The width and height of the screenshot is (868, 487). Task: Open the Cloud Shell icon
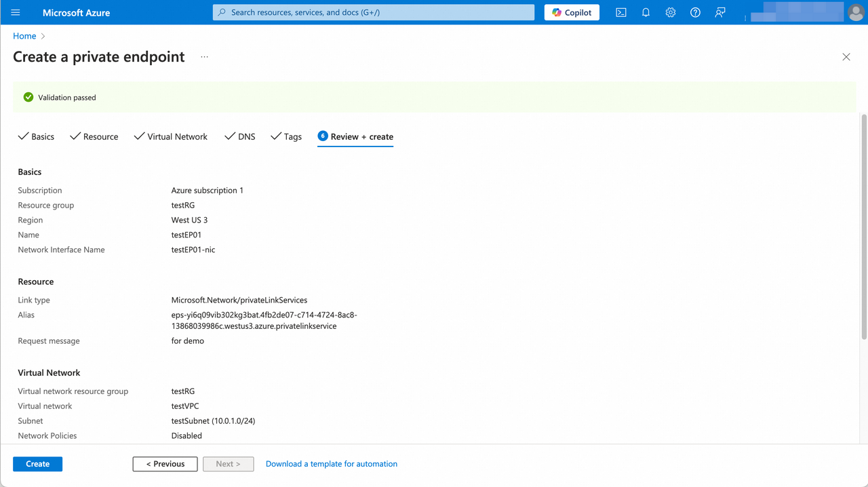point(620,12)
